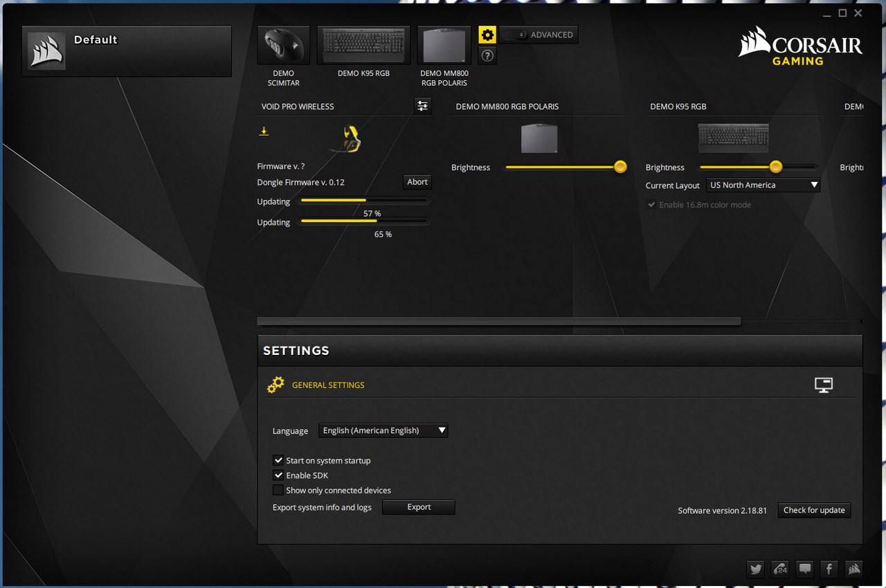
Task: Click the VOID PRO WIRELESS heading
Action: (298, 107)
